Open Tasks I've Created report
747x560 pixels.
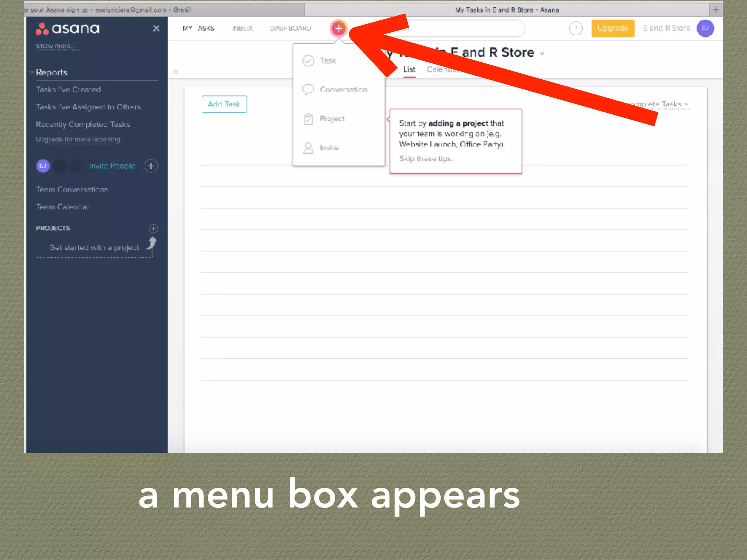(x=69, y=89)
